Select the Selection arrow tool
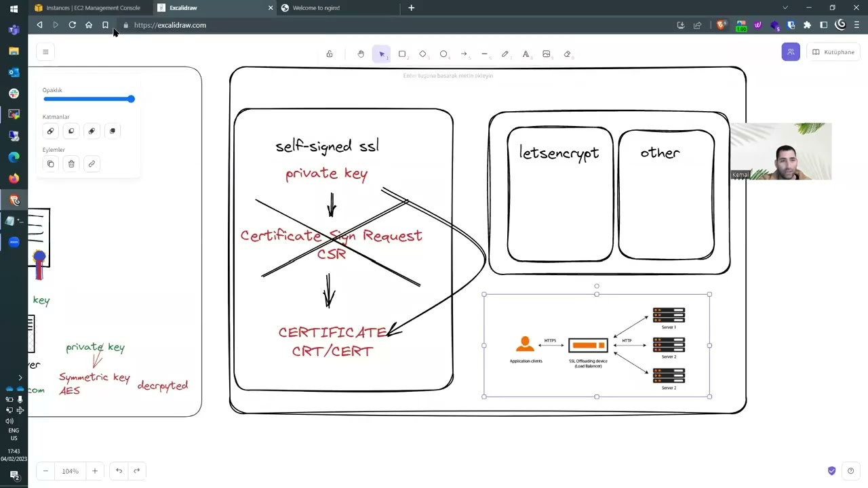Image resolution: width=868 pixels, height=488 pixels. coord(382,54)
